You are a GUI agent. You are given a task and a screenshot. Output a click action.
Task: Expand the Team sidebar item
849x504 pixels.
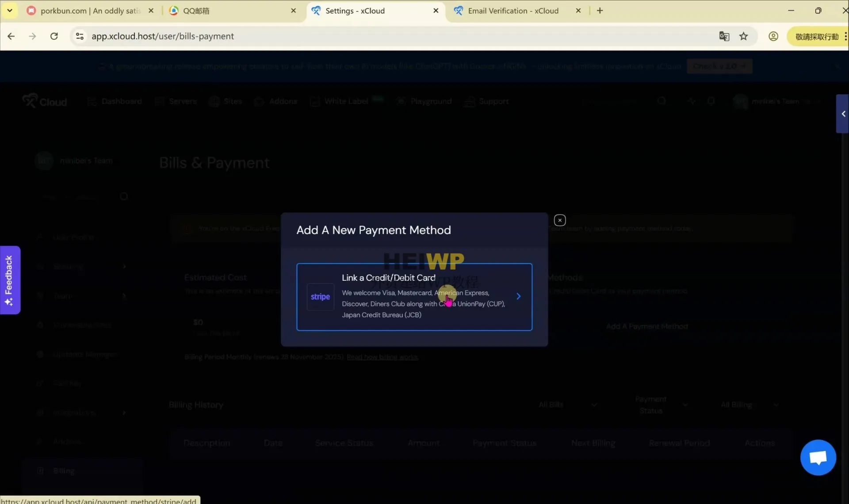(124, 295)
